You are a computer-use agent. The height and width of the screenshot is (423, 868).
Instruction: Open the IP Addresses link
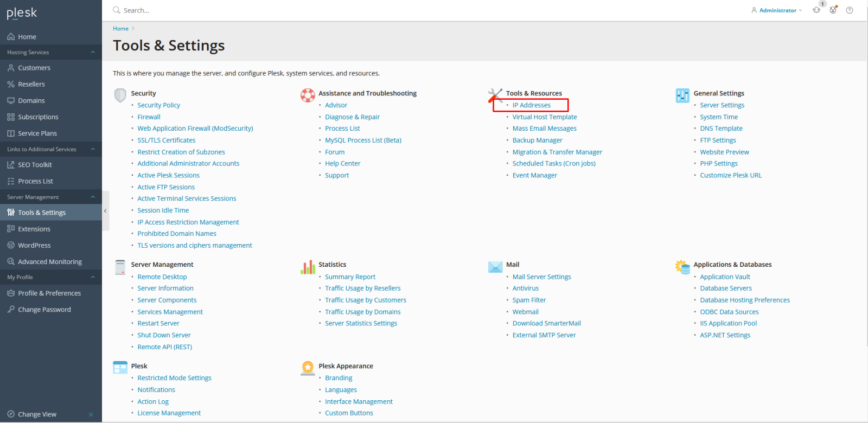click(531, 105)
